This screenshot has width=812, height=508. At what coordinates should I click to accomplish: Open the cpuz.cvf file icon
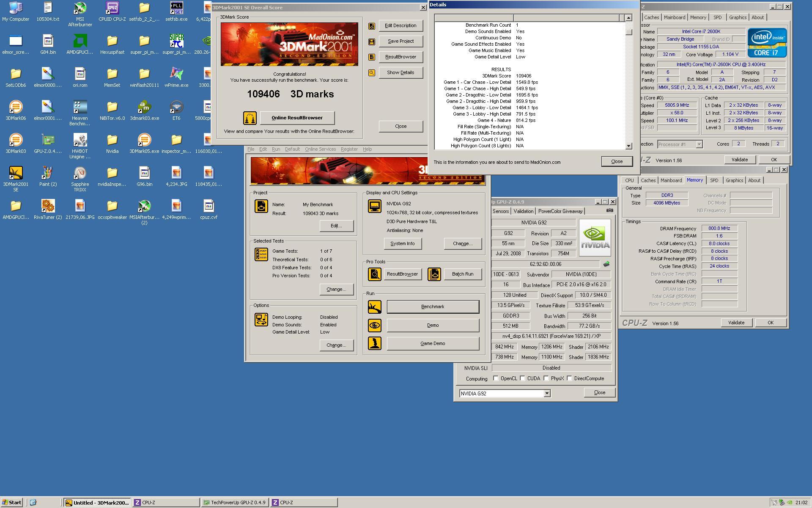point(208,210)
